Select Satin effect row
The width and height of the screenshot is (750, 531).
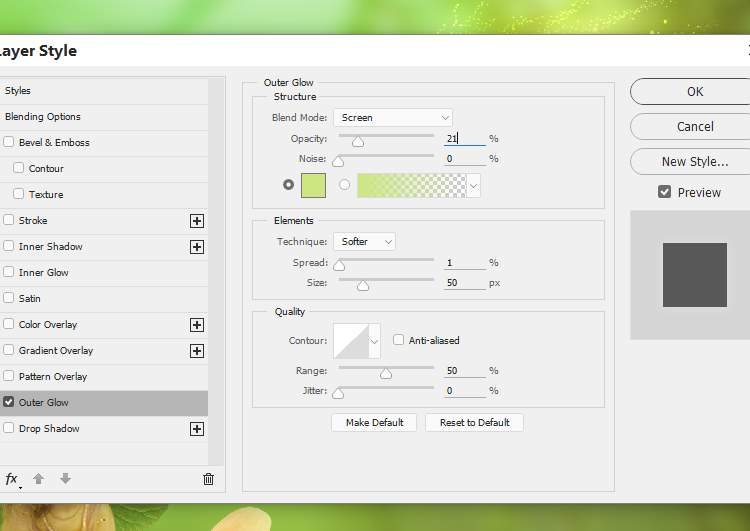tap(104, 299)
